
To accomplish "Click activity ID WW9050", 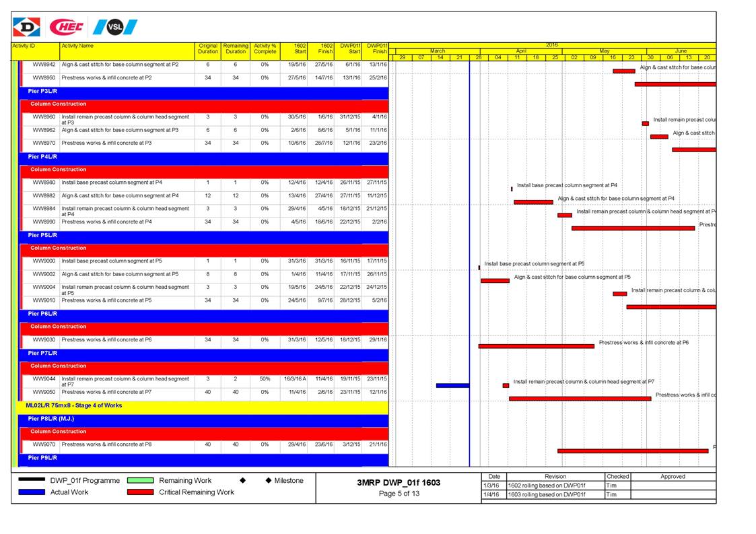I will click(x=44, y=392).
